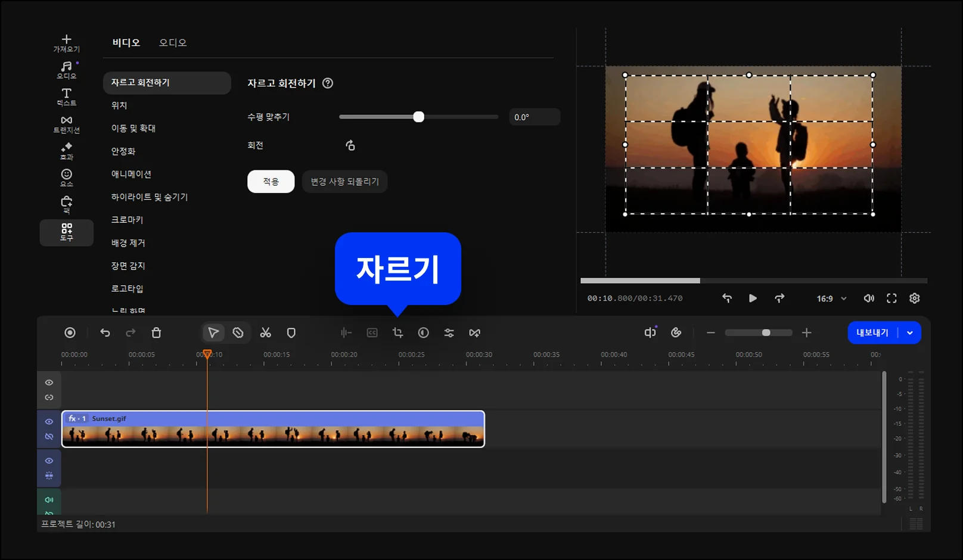Switch to the 오디오 tab
This screenshot has width=963, height=560.
tap(173, 43)
